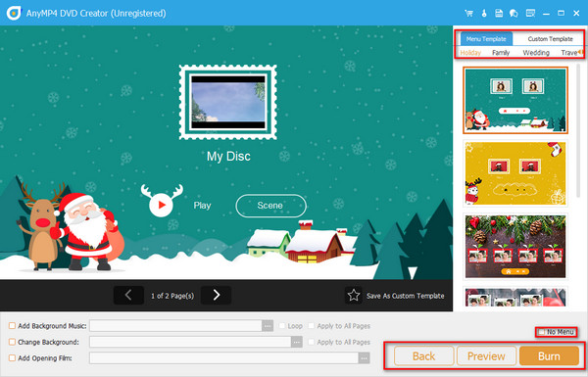
Task: Click the change background path field
Action: (190, 342)
